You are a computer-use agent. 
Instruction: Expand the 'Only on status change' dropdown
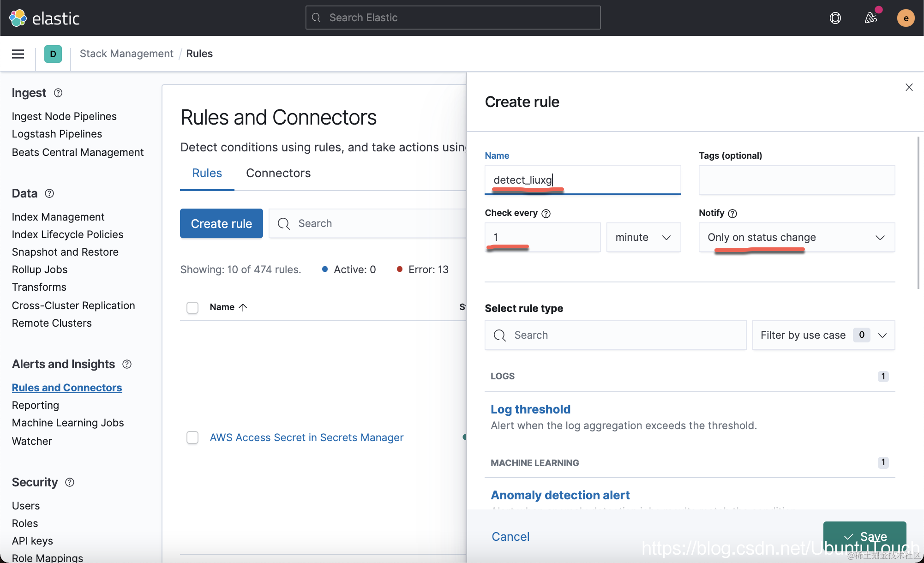tap(797, 237)
